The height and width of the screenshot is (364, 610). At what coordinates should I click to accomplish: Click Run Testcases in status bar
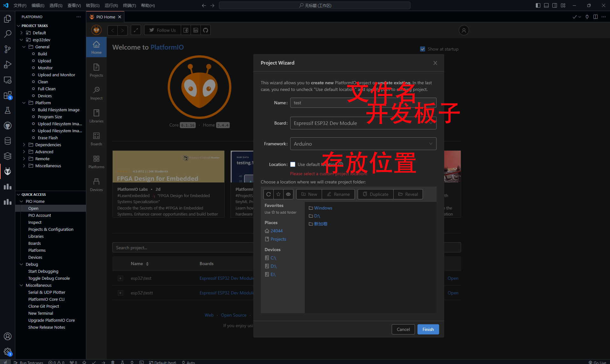[x=29, y=362]
